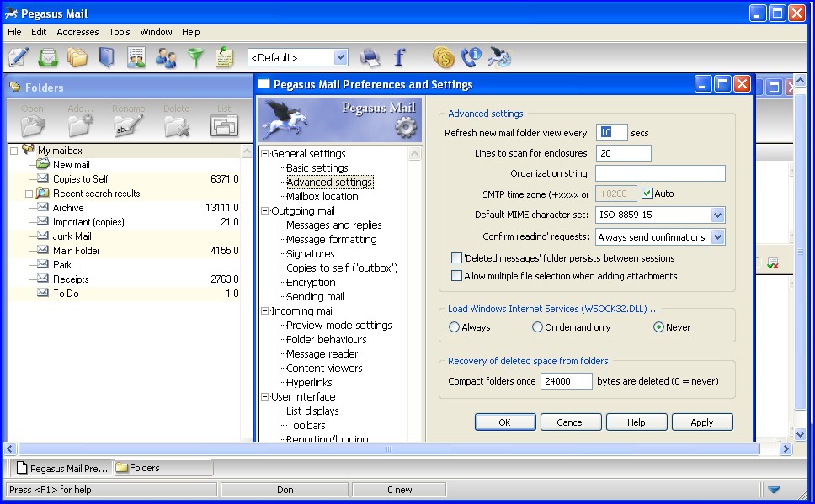Uncheck the Auto time zone checkbox
815x504 pixels.
point(647,194)
